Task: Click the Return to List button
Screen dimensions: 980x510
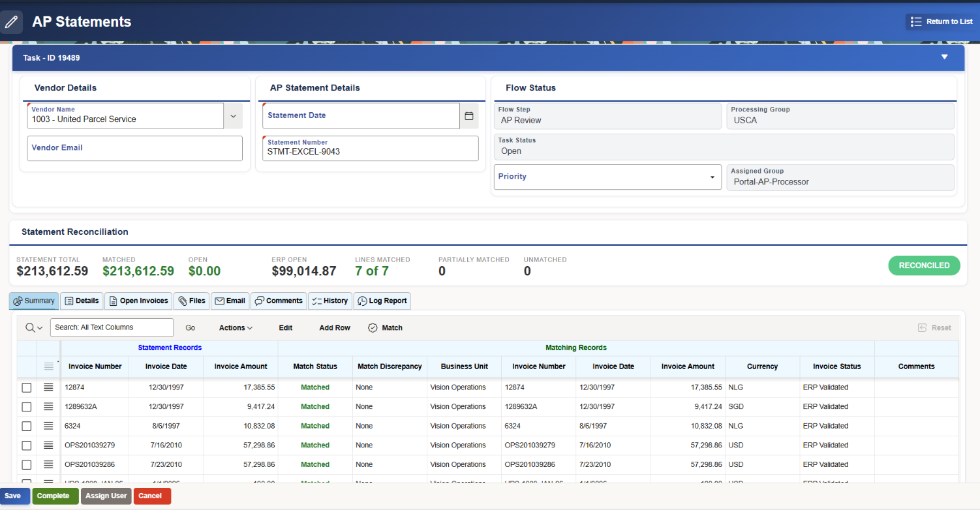Action: pyautogui.click(x=942, y=22)
